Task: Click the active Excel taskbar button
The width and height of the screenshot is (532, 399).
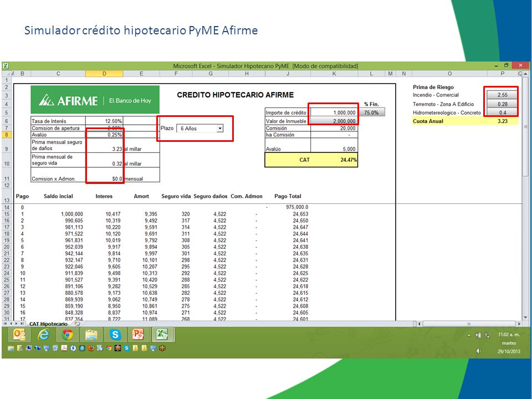Action: click(x=162, y=335)
